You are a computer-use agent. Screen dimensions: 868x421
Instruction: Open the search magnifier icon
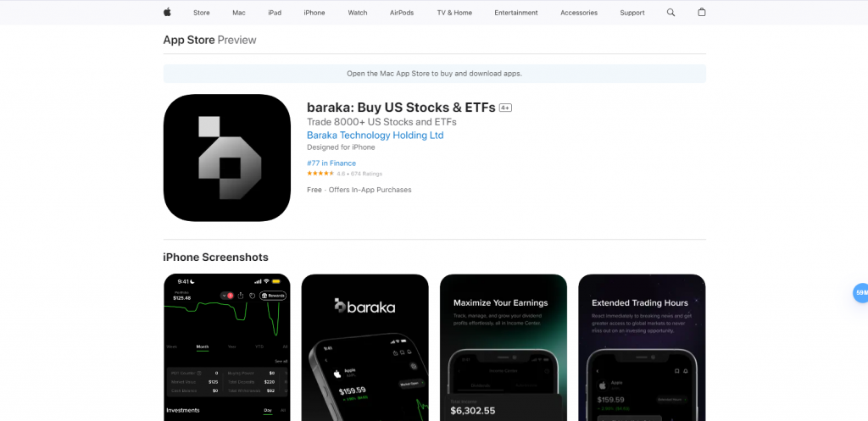pyautogui.click(x=671, y=12)
